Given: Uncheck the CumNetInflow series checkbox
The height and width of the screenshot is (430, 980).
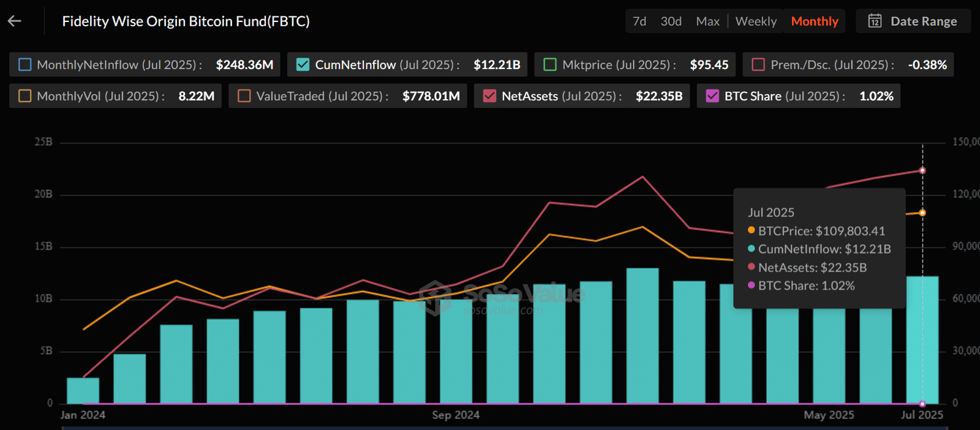Looking at the screenshot, I should click(303, 64).
